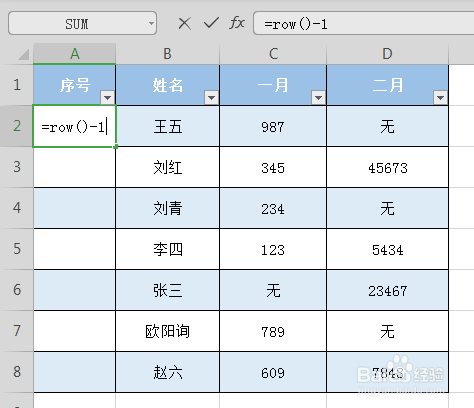Select the cell with value 45673
The height and width of the screenshot is (408, 474).
tap(387, 167)
